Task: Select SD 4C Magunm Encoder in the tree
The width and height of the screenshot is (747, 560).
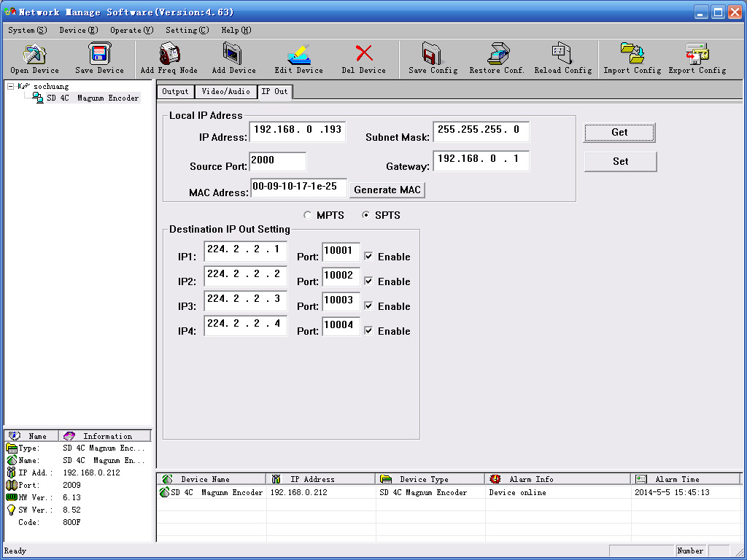Action: 93,98
